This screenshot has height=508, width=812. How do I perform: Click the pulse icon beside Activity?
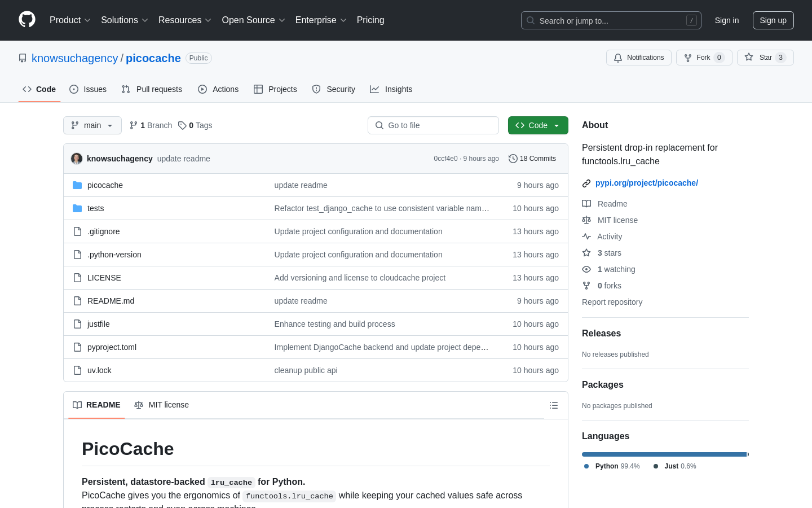click(x=586, y=237)
